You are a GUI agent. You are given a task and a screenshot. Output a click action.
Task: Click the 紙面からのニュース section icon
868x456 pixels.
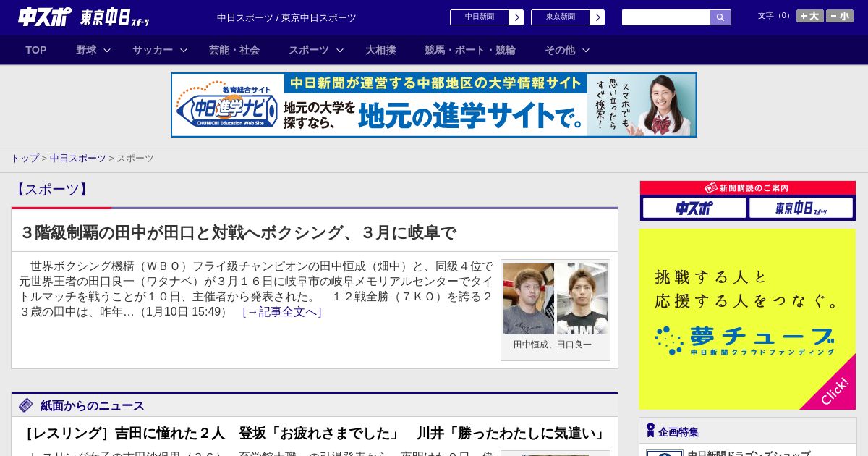pos(26,405)
